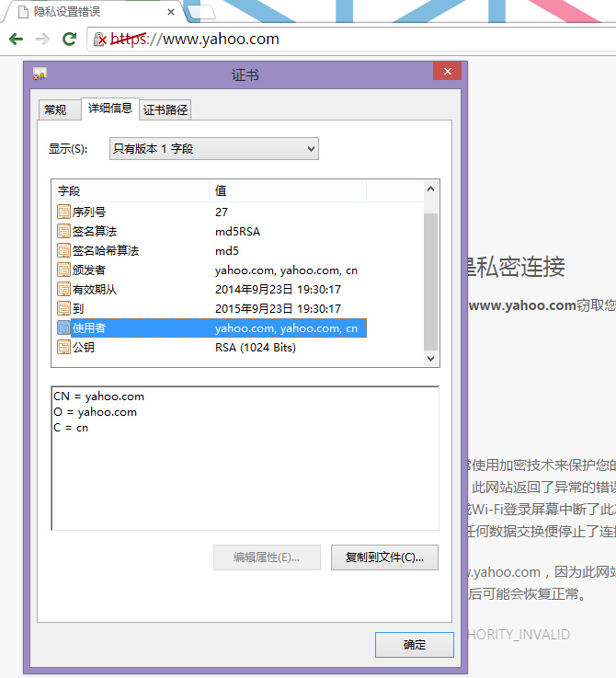616x678 pixels.
Task: Select the 签名哈希算法 row label
Action: click(x=106, y=251)
